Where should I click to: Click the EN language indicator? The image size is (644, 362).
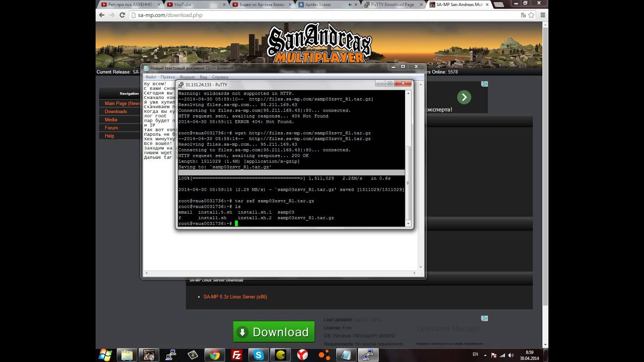pos(475,354)
